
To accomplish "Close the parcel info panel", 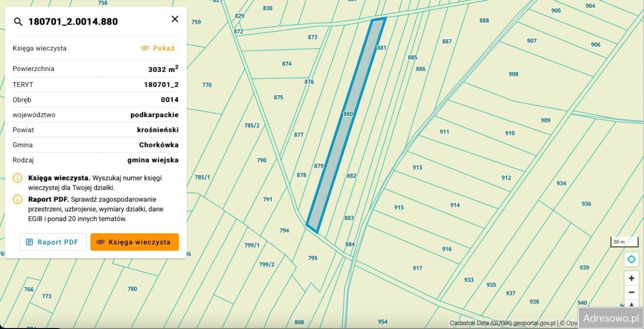I will tap(175, 19).
